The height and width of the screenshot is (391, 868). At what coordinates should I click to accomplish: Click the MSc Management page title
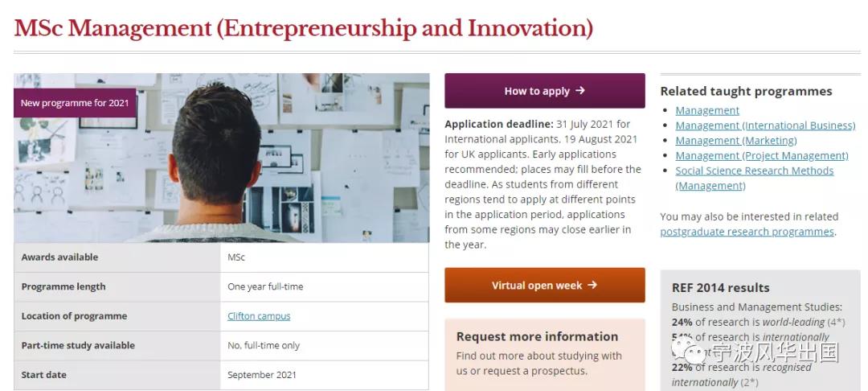(303, 28)
